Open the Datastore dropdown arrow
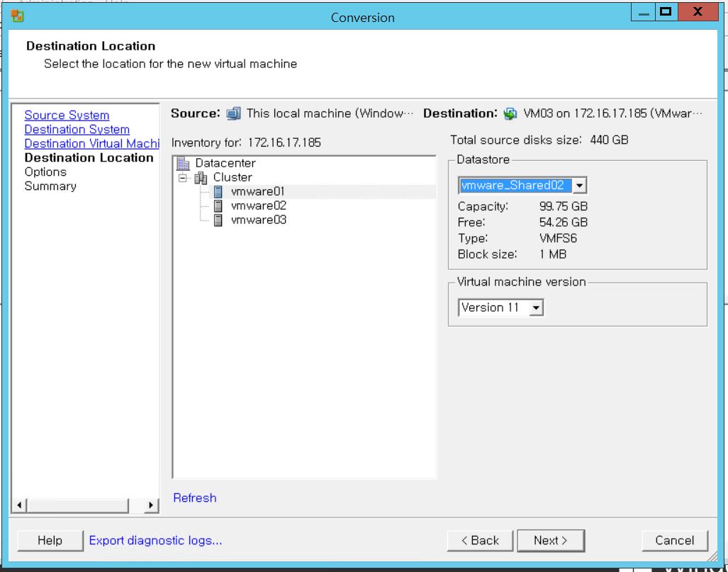Viewport: 728px width, 572px height. point(579,186)
